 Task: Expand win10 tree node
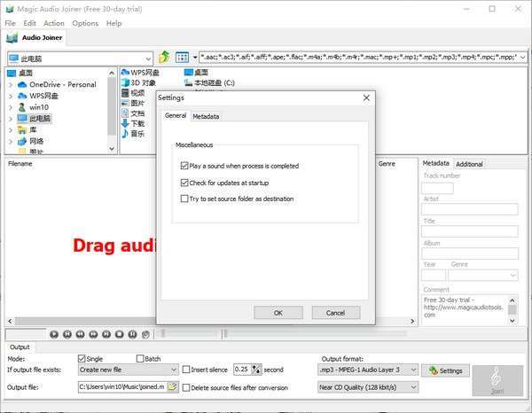click(11, 107)
